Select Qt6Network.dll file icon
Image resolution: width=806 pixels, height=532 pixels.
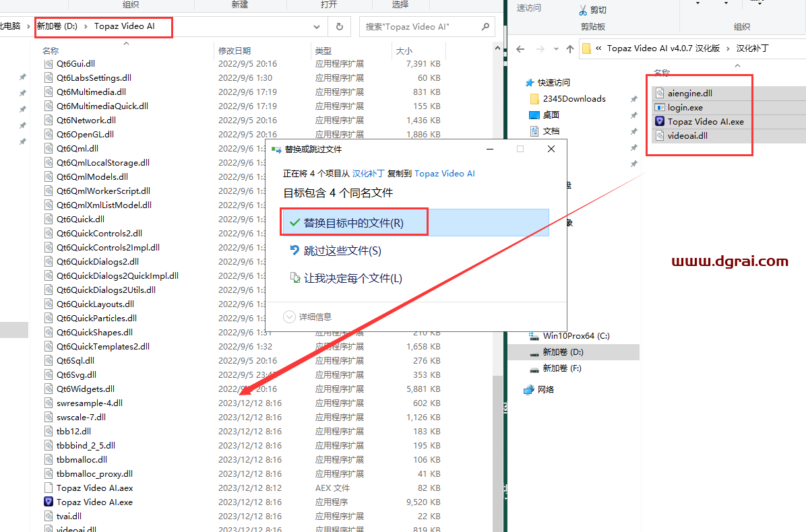tap(49, 120)
